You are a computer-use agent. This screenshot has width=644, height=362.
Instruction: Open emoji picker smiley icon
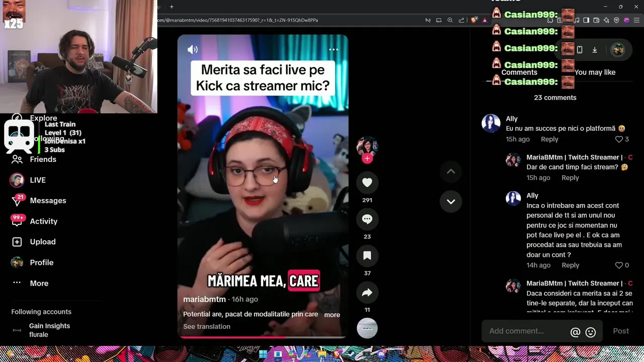click(591, 332)
